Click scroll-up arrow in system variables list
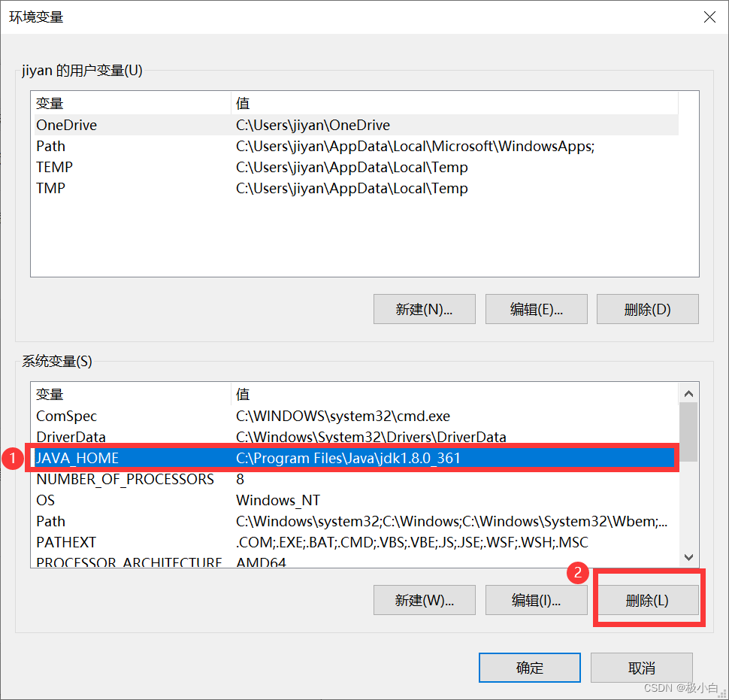The height and width of the screenshot is (700, 729). click(x=688, y=393)
